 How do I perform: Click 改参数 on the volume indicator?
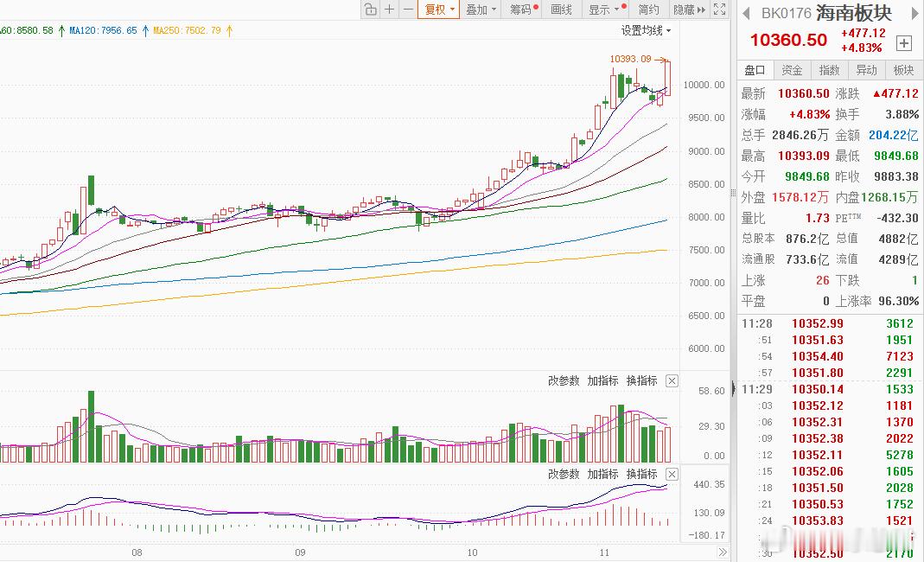point(564,381)
